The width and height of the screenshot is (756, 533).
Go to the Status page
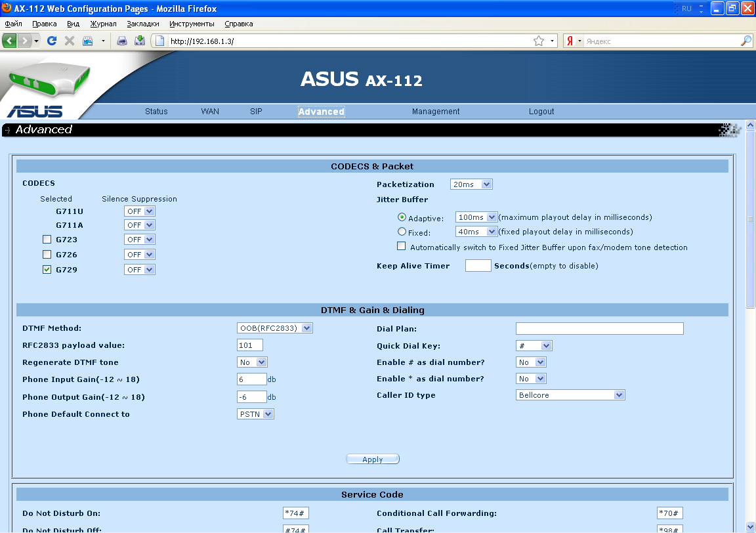tap(156, 112)
